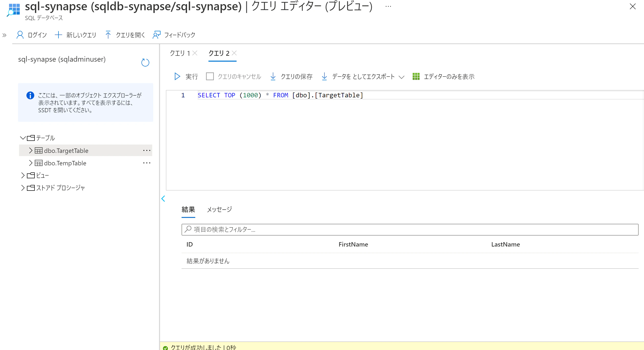
Task: Expand the ストアド プロシージャ folder
Action: coord(23,188)
